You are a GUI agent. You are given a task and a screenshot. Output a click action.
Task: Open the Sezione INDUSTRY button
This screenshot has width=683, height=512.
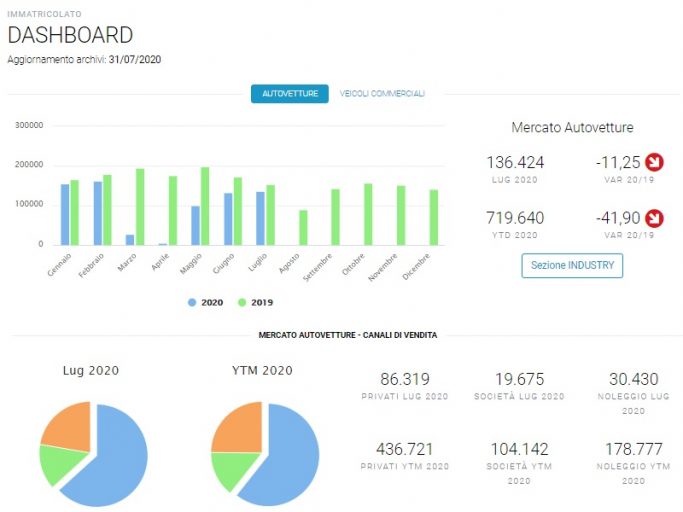[572, 265]
